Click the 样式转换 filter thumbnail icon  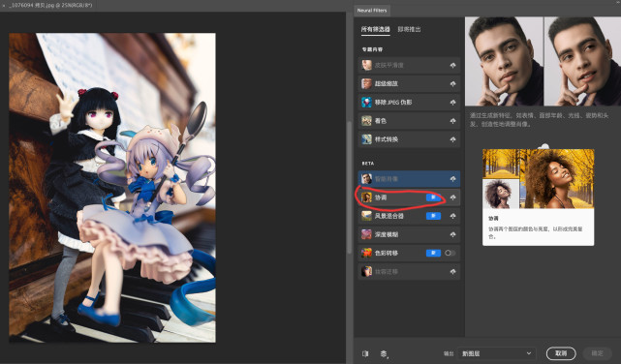(366, 139)
